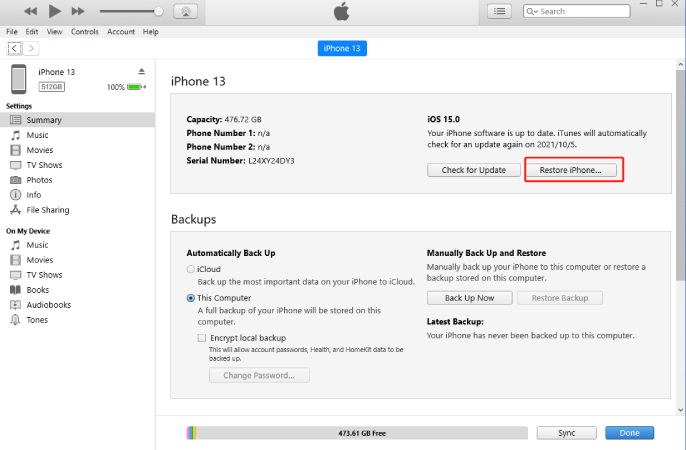Open the Edit menu
The image size is (686, 450).
pos(32,31)
